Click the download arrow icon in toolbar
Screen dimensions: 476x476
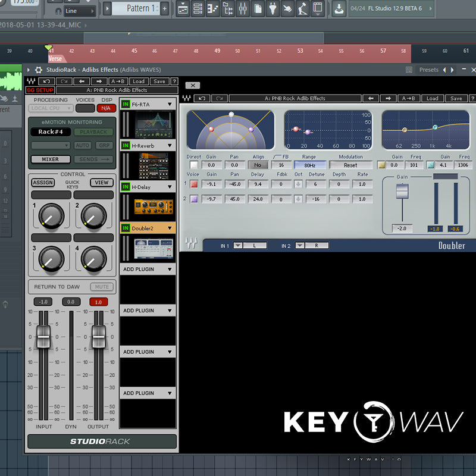click(339, 9)
